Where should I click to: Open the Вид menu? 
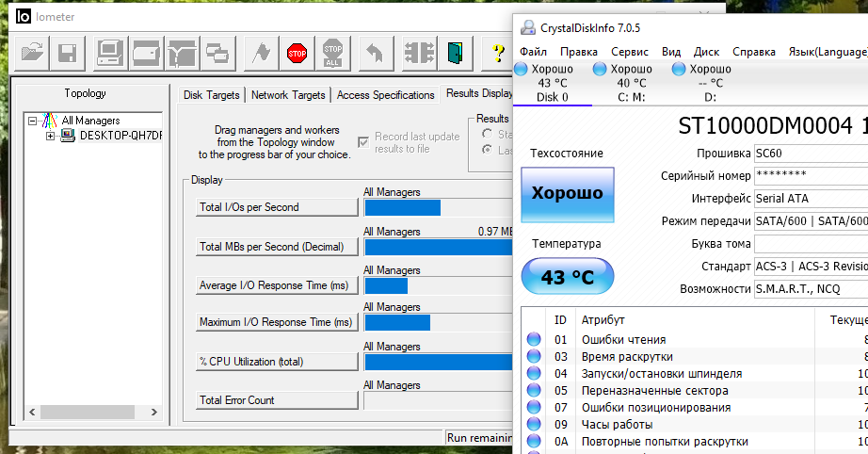click(x=671, y=52)
